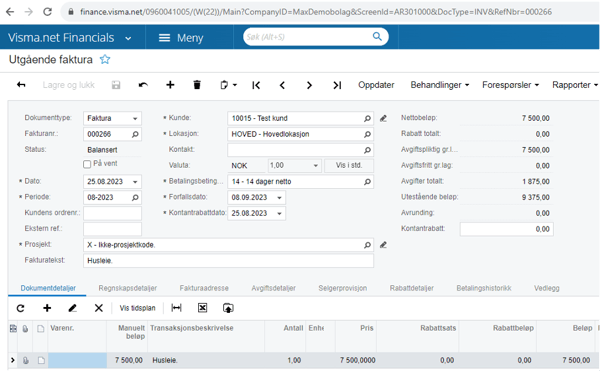Go back with browser back arrow

tap(10, 12)
